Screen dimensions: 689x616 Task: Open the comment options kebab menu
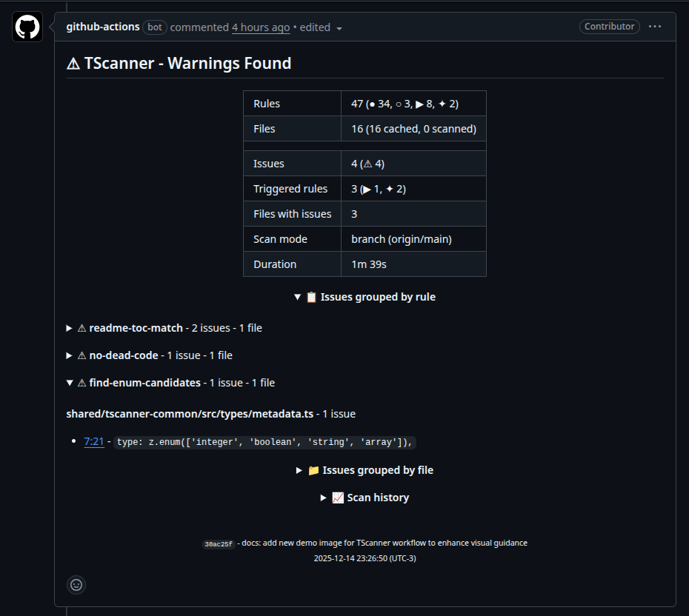pos(655,27)
